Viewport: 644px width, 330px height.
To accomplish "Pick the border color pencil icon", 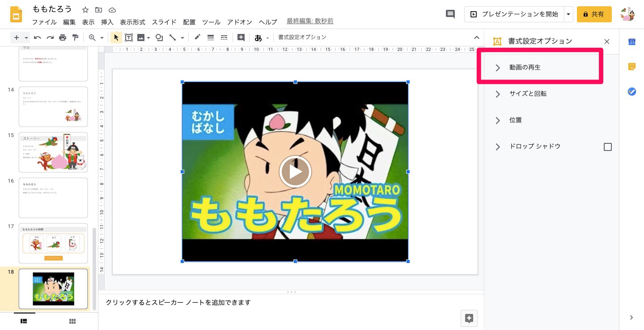I will click(197, 38).
